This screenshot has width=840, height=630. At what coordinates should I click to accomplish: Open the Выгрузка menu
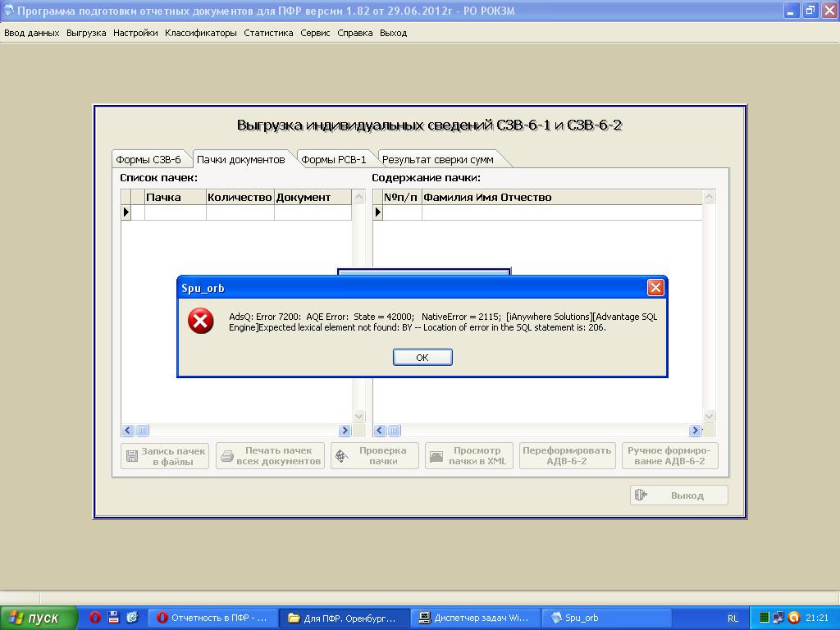pos(86,33)
